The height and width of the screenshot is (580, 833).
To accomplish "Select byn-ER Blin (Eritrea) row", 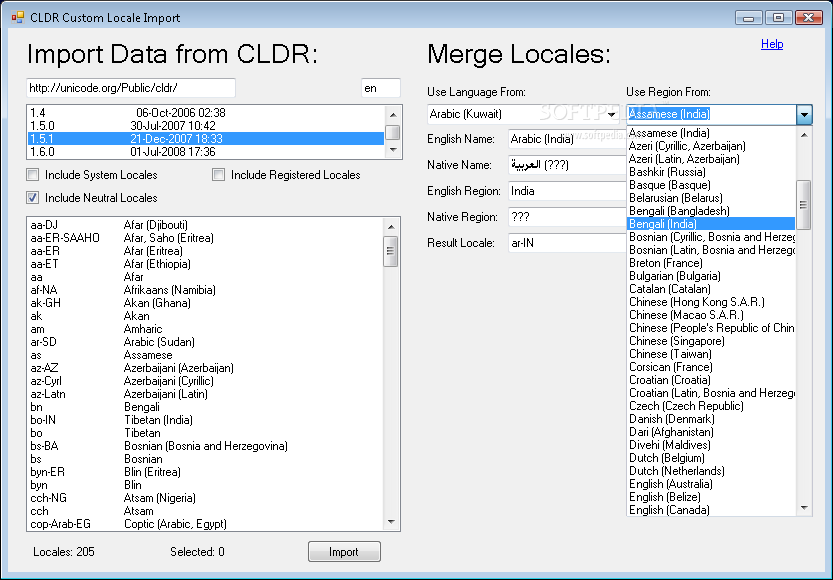I will 206,472.
